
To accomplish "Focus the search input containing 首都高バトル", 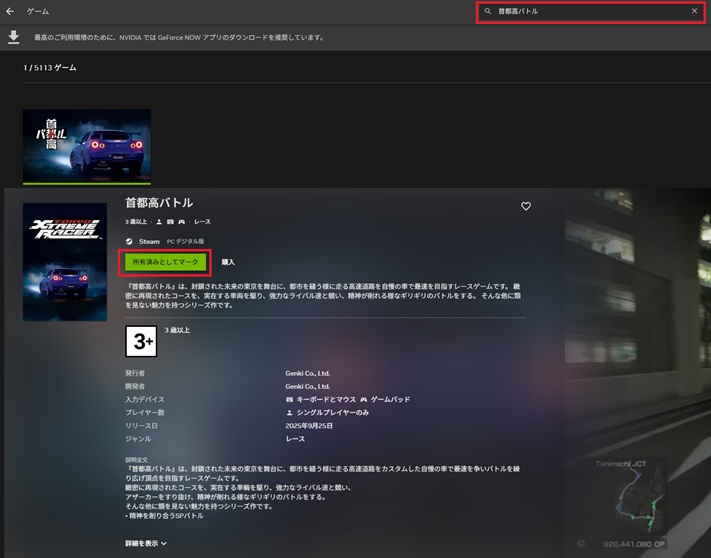I will click(x=590, y=11).
